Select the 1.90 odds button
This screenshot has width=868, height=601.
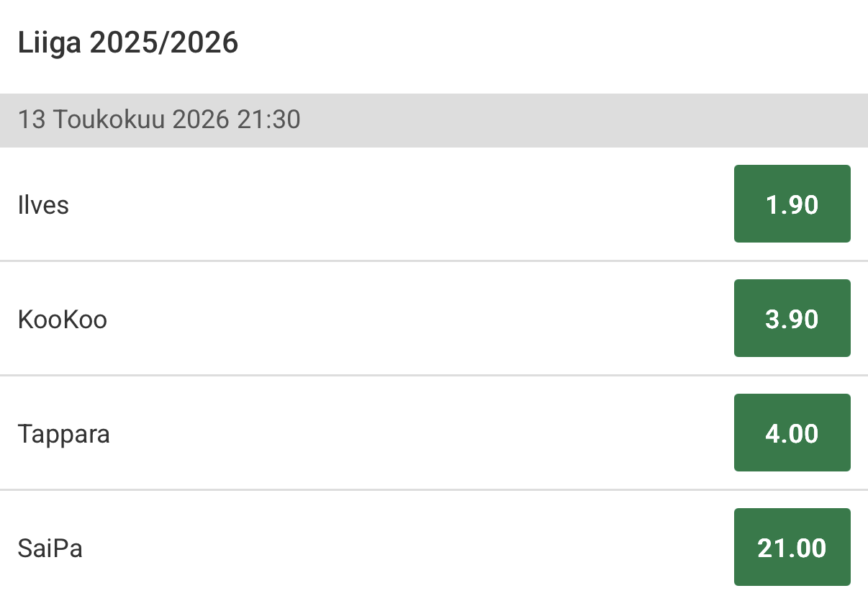point(792,204)
